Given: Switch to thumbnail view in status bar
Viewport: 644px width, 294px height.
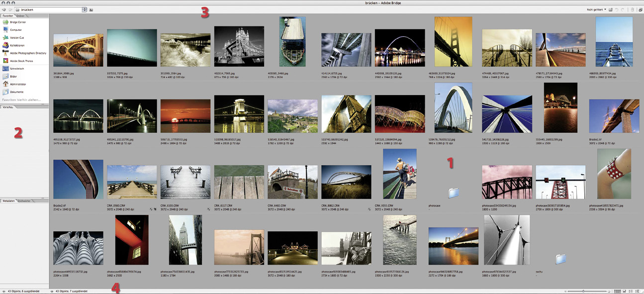Looking at the screenshot, I should click(x=617, y=291).
